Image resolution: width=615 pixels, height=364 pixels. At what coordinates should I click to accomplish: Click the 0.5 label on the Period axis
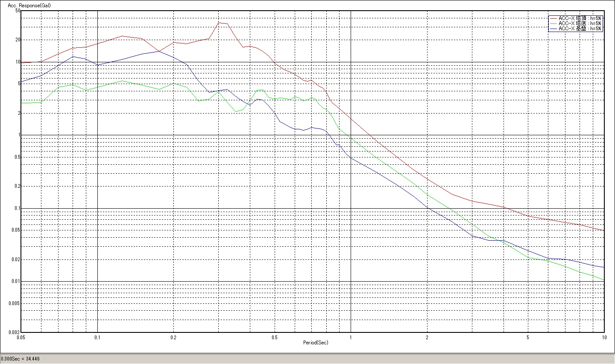[275, 337]
